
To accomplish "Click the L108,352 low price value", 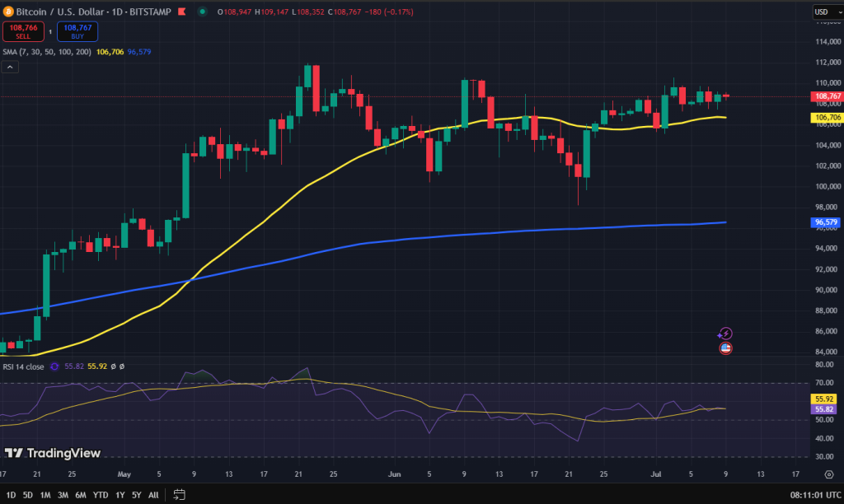I will pyautogui.click(x=308, y=12).
